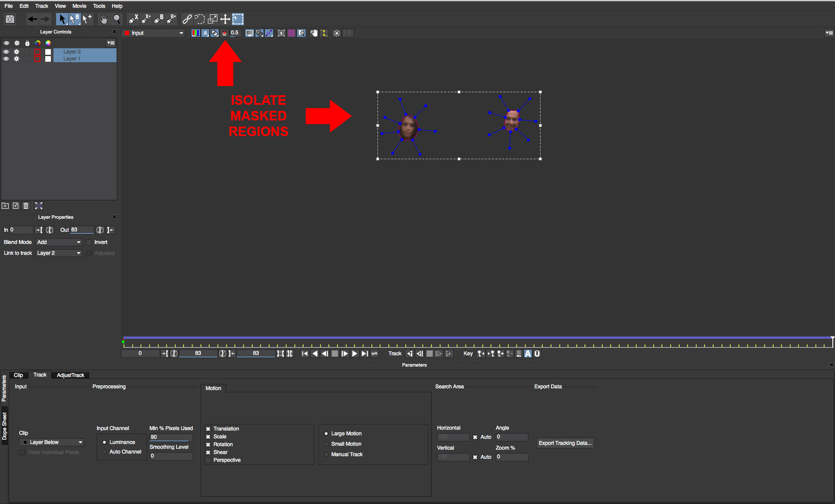Select the Transform tool in the toolbar
The width and height of the screenshot is (835, 504).
click(213, 19)
